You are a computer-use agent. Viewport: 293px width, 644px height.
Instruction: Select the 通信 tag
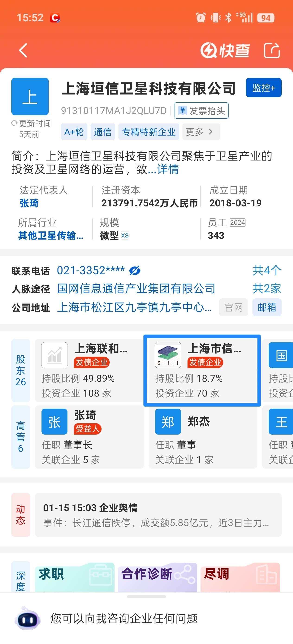[103, 132]
